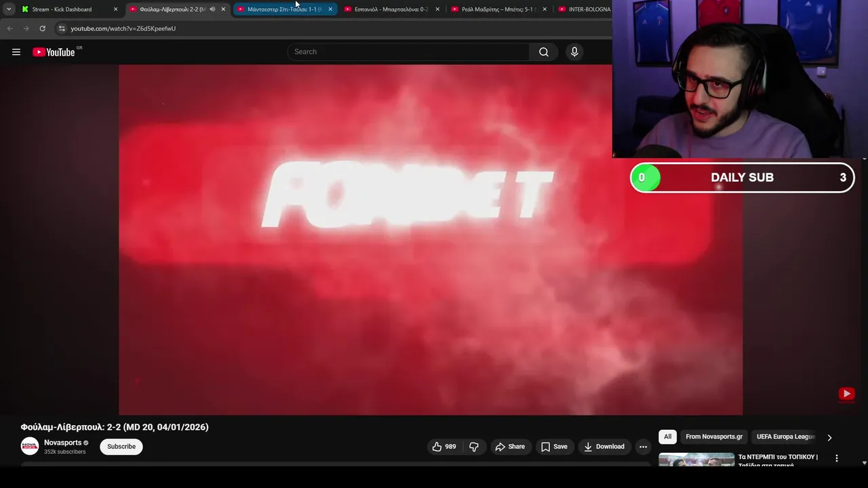Click the video player to pause
Image resolution: width=868 pixels, height=488 pixels.
pos(431,239)
